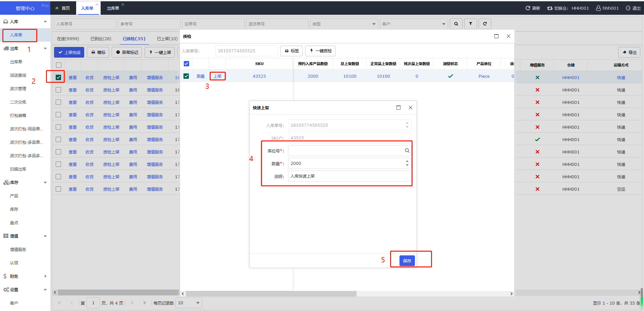The width and height of the screenshot is (644, 311).
Task: Click the green check under 测量状态
Action: click(x=450, y=76)
